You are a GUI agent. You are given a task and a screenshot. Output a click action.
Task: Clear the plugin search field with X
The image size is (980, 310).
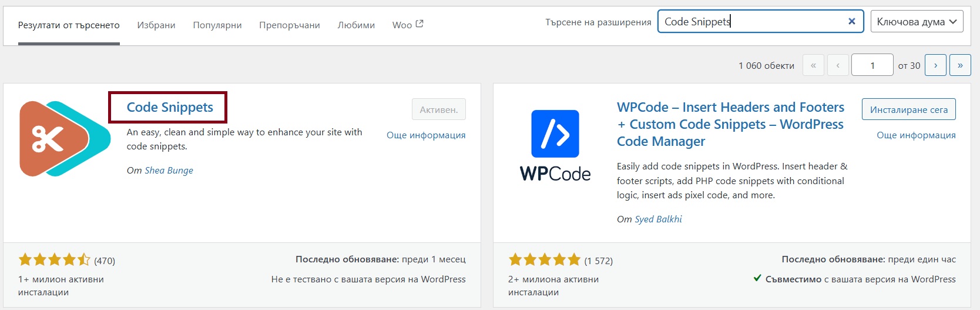[851, 21]
